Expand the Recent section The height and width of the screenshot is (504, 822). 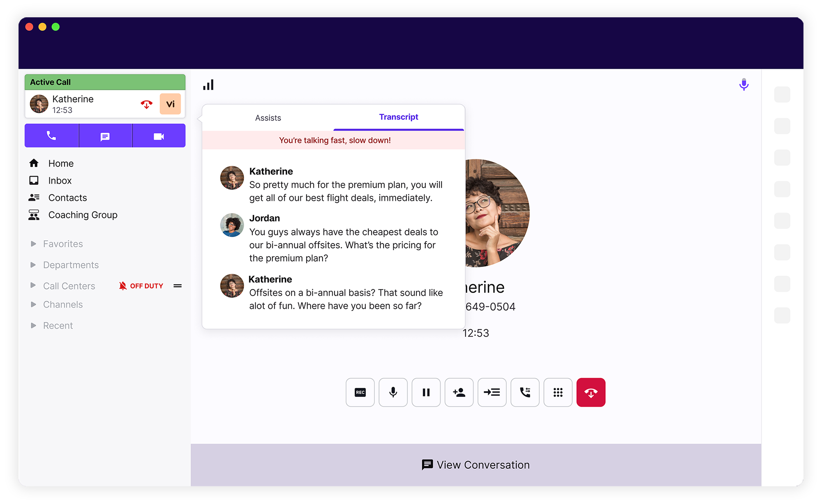click(x=34, y=324)
